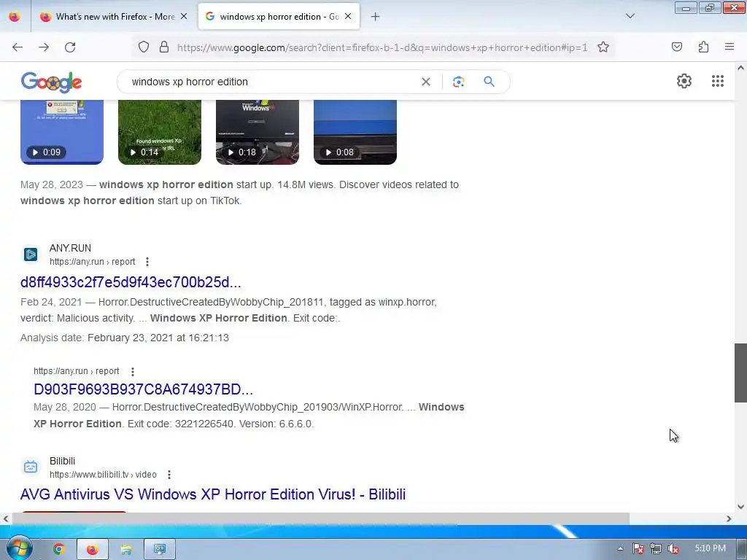
Task: Play the 0:08 video thumbnail
Action: click(355, 133)
